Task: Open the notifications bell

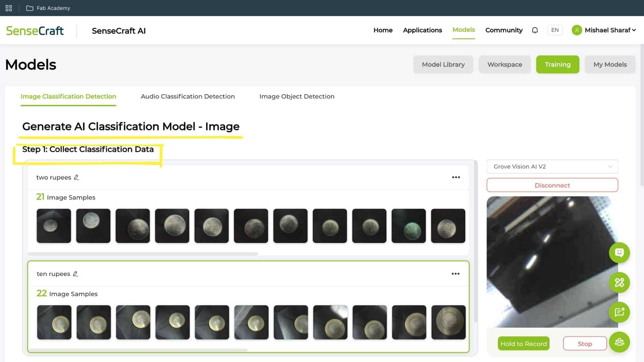Action: (535, 30)
